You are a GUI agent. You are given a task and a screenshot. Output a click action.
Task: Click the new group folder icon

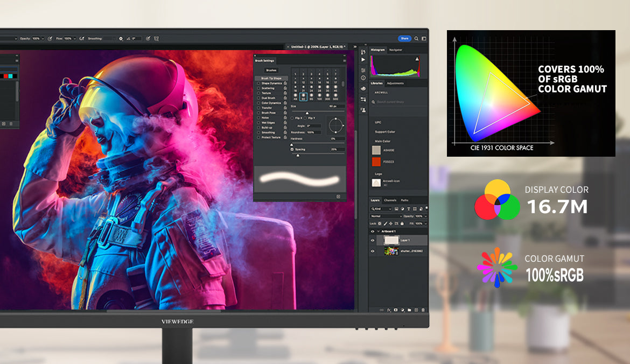(409, 310)
